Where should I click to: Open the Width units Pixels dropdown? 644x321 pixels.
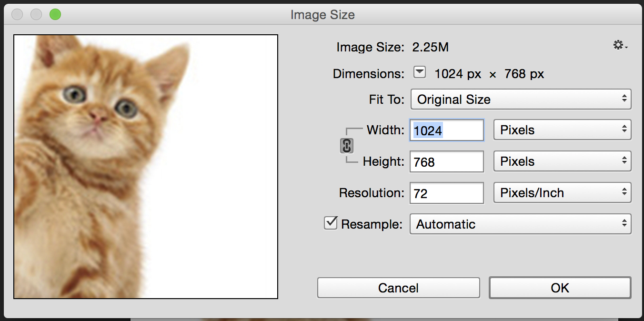pos(563,130)
